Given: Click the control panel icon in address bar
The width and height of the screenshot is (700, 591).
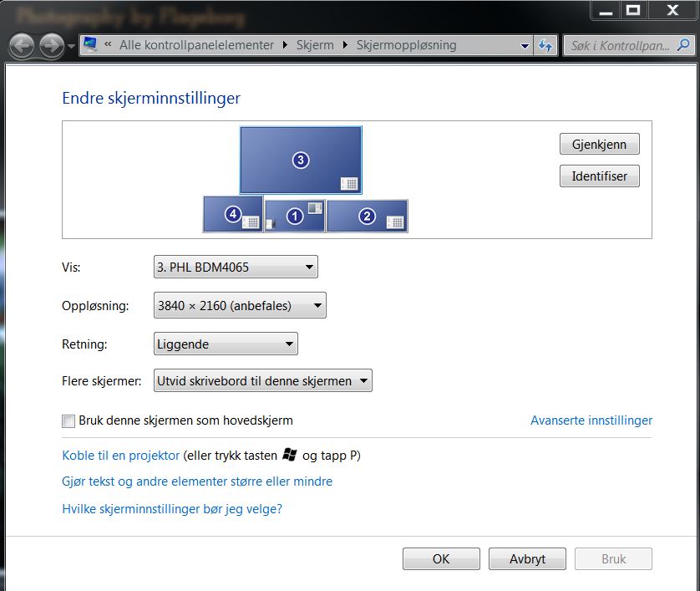Looking at the screenshot, I should [x=90, y=45].
